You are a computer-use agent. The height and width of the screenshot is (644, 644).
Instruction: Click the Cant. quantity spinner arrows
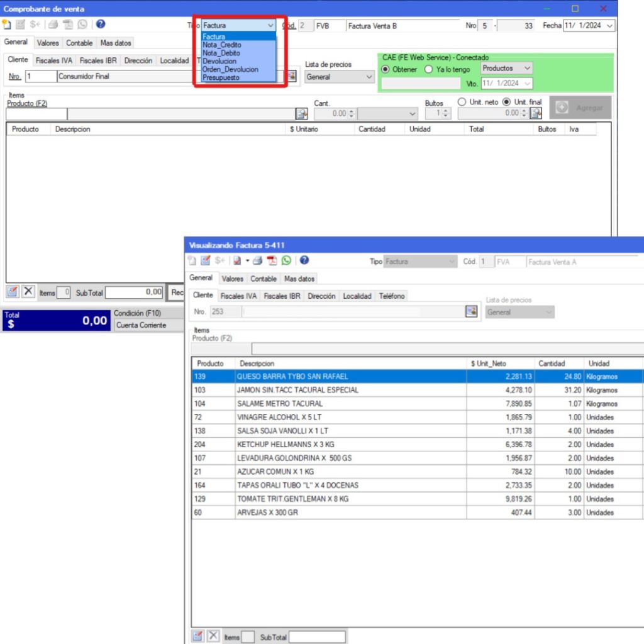351,114
